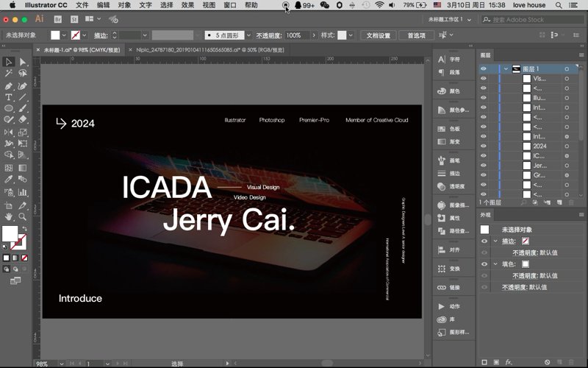
Task: Select the Column Graph tool
Action: click(x=23, y=192)
